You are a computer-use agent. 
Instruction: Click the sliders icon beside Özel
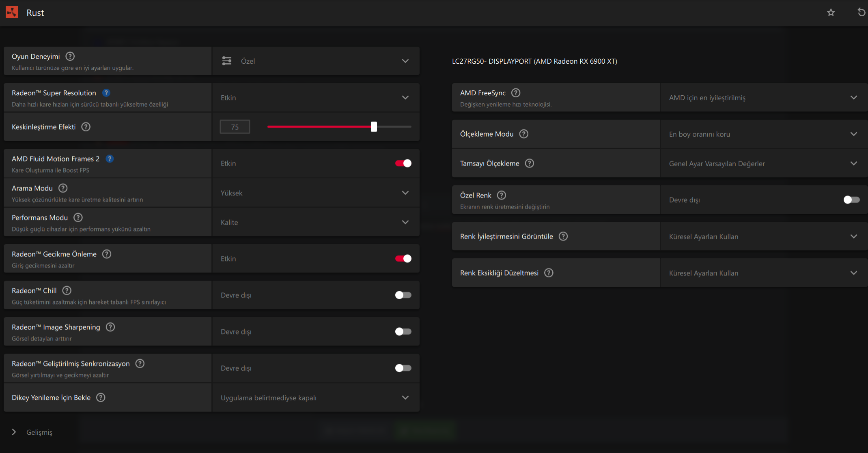(227, 61)
